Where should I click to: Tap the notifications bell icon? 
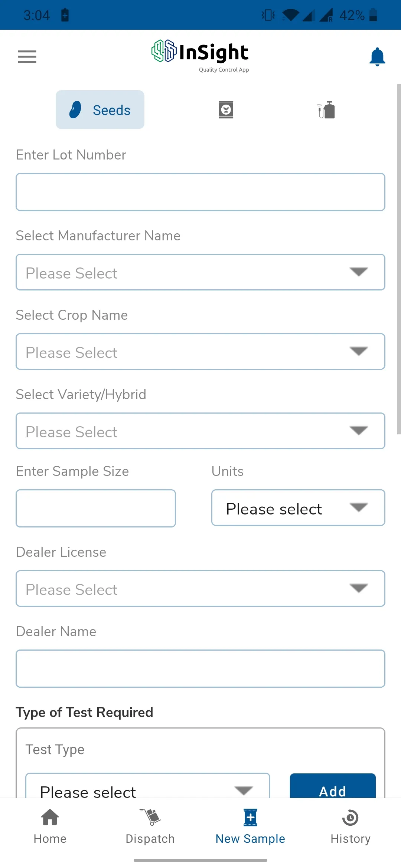[377, 57]
